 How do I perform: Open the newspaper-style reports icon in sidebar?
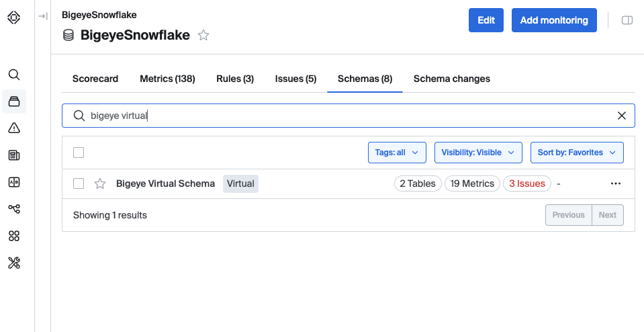(x=14, y=155)
